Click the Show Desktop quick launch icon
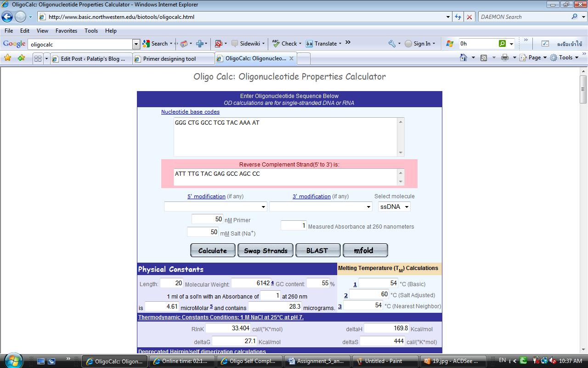Screen dimensions: 588x368 (x=41, y=361)
